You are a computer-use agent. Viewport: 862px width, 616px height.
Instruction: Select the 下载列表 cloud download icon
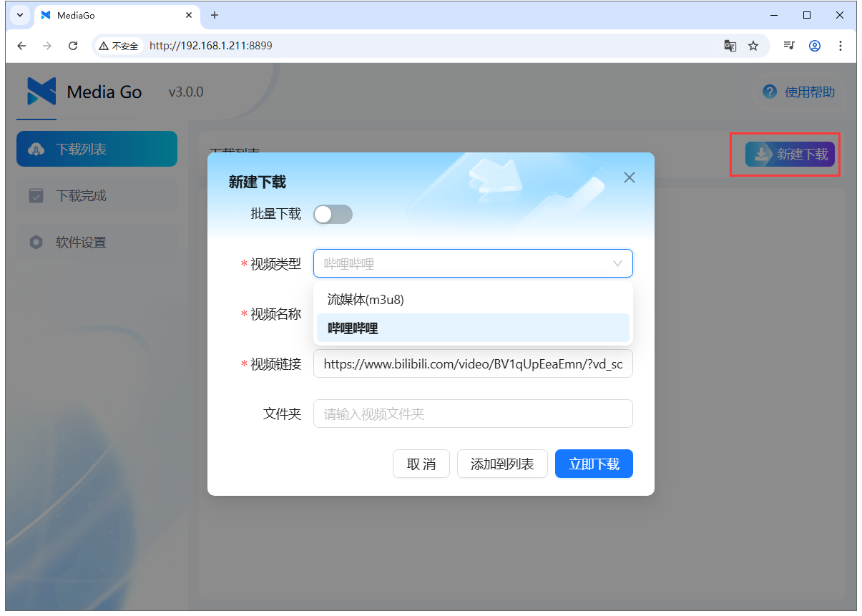tap(36, 149)
